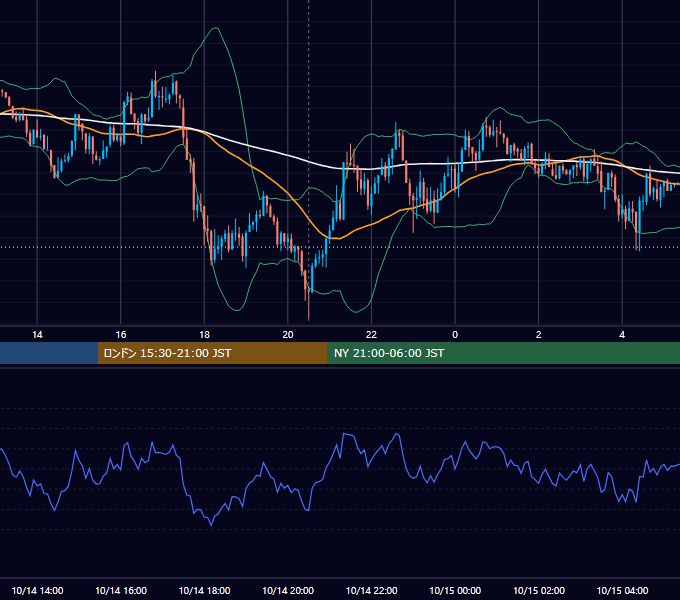This screenshot has width=680, height=600.
Task: Click the NY 21:00-06:00 JST session bar
Action: coord(503,353)
